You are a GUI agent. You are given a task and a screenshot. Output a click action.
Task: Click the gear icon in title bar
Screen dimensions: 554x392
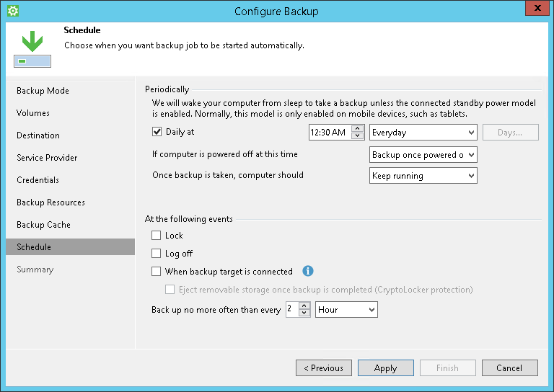(x=12, y=11)
